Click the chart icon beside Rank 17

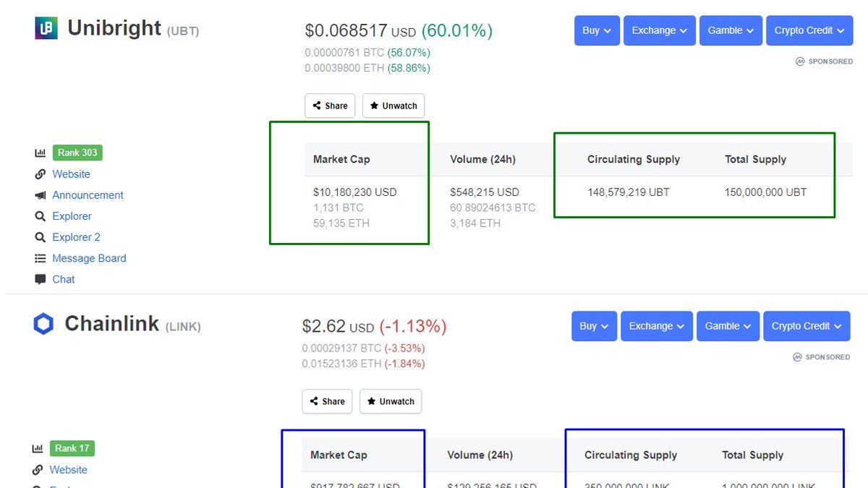[x=37, y=449]
